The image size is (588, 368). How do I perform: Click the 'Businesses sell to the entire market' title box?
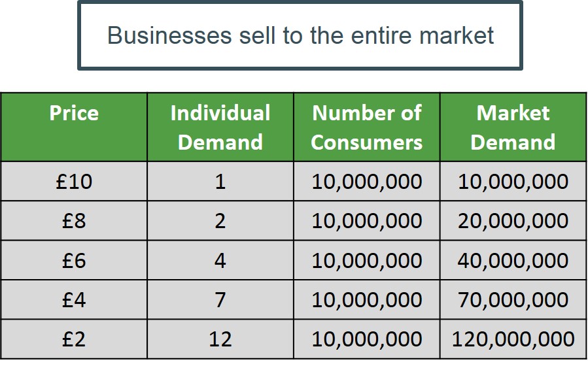click(300, 35)
